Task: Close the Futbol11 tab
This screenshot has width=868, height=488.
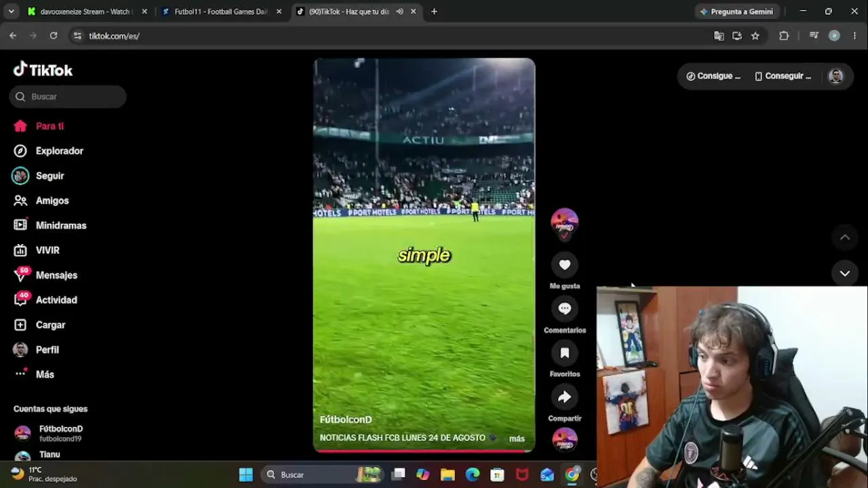Action: coord(279,12)
